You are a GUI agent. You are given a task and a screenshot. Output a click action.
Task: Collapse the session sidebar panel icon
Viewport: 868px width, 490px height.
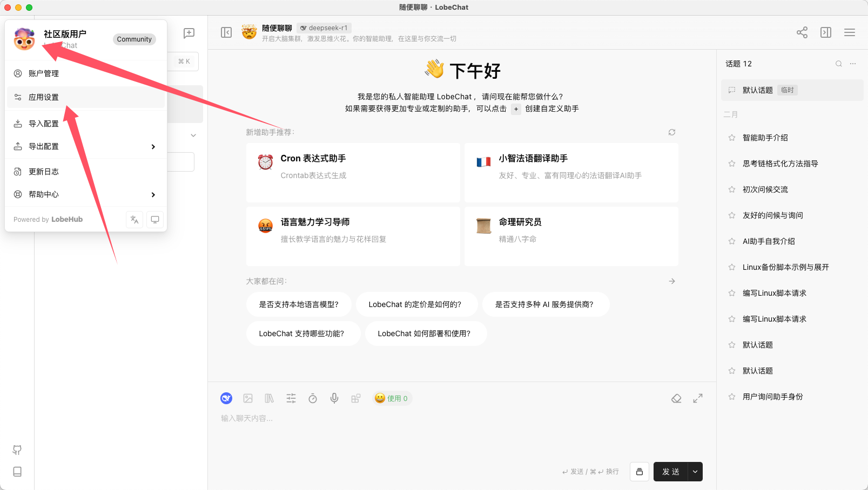pos(226,32)
